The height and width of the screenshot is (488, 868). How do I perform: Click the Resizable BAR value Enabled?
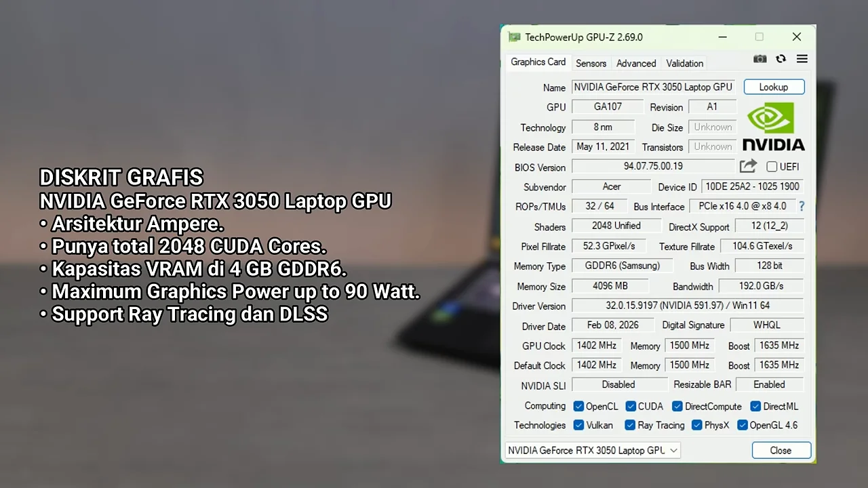pos(770,384)
